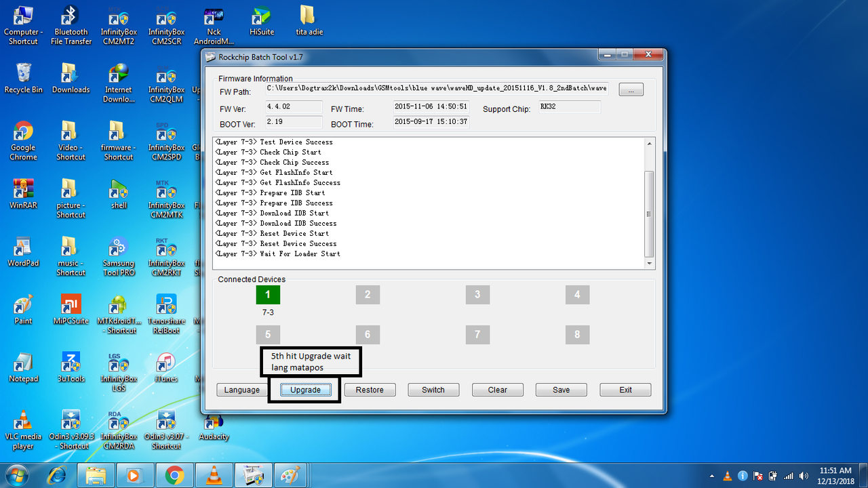Click the Support Chip RK32 field
The width and height of the screenshot is (868, 488).
[570, 107]
